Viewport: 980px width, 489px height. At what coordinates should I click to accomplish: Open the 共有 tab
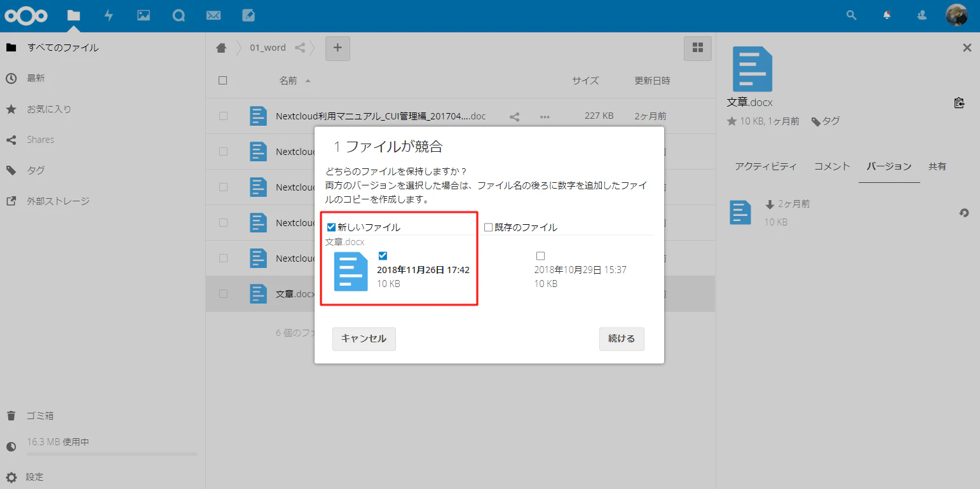[x=937, y=166]
